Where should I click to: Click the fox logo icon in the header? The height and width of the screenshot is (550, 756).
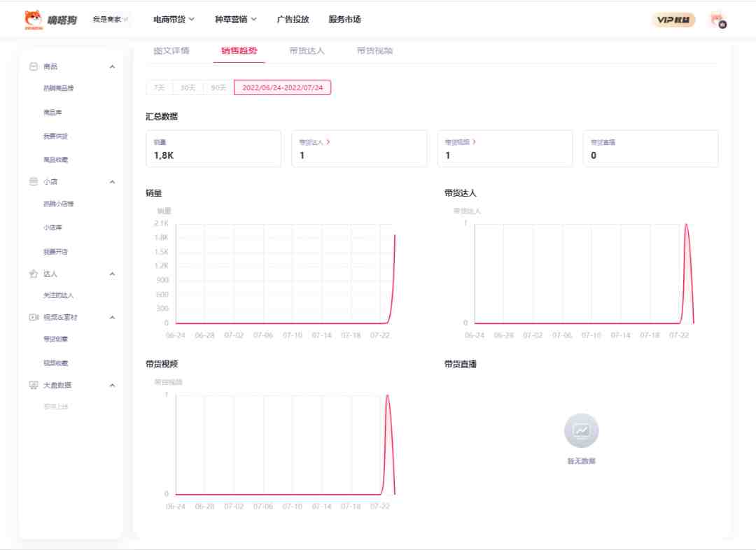[34, 20]
